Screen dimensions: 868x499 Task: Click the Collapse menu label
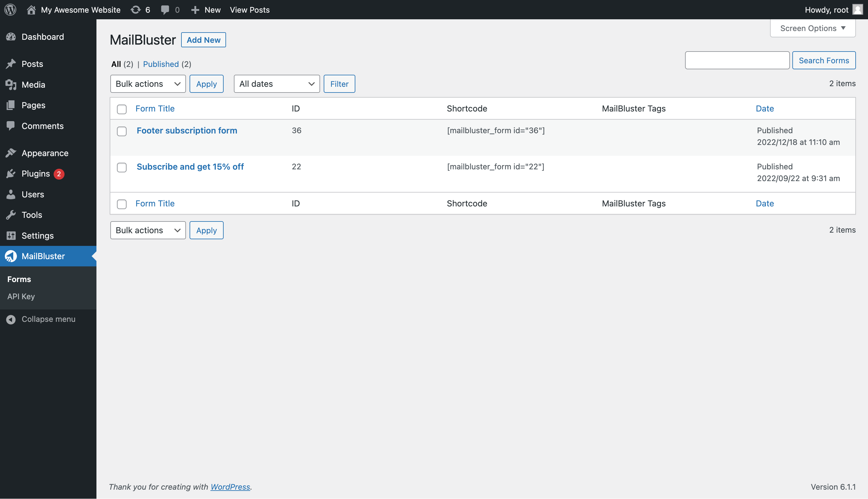click(x=48, y=319)
